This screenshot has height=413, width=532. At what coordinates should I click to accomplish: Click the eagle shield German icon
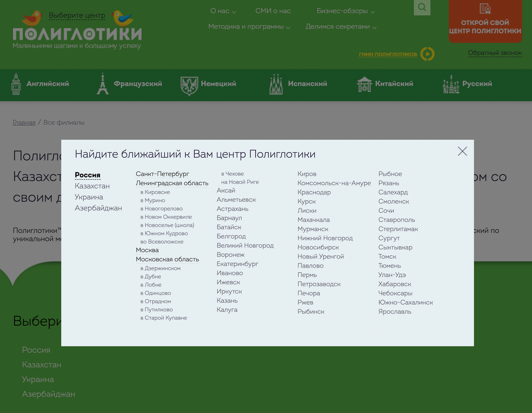point(189,86)
